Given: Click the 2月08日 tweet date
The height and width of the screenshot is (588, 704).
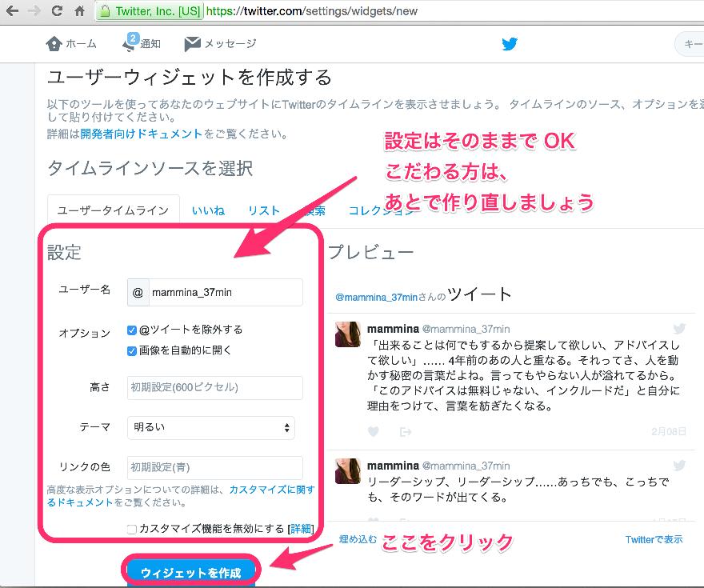Looking at the screenshot, I should point(669,431).
